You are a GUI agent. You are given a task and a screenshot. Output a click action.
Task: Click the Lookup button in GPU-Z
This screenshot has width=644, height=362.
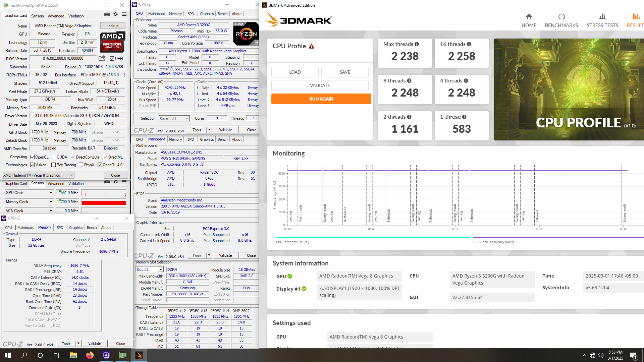point(112,26)
